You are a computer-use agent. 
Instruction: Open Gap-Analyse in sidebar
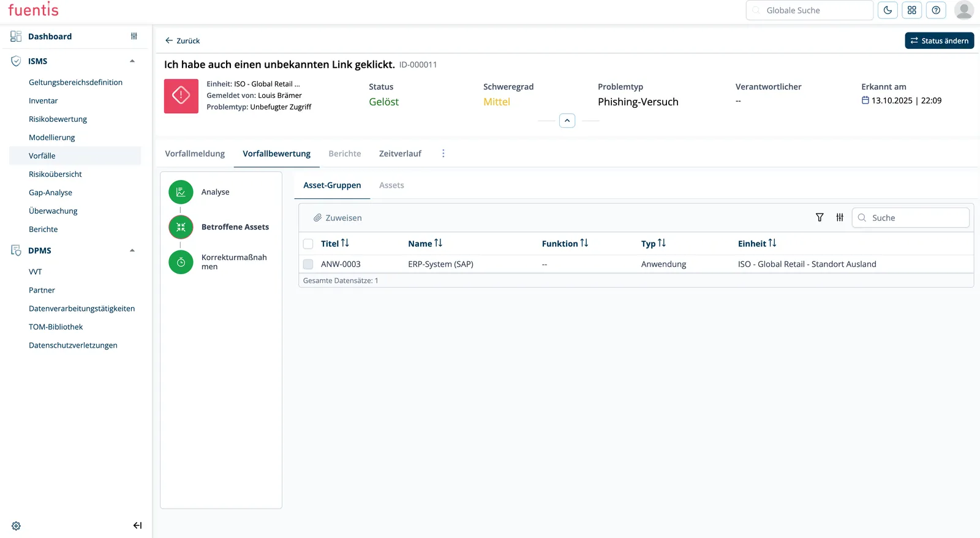tap(50, 193)
